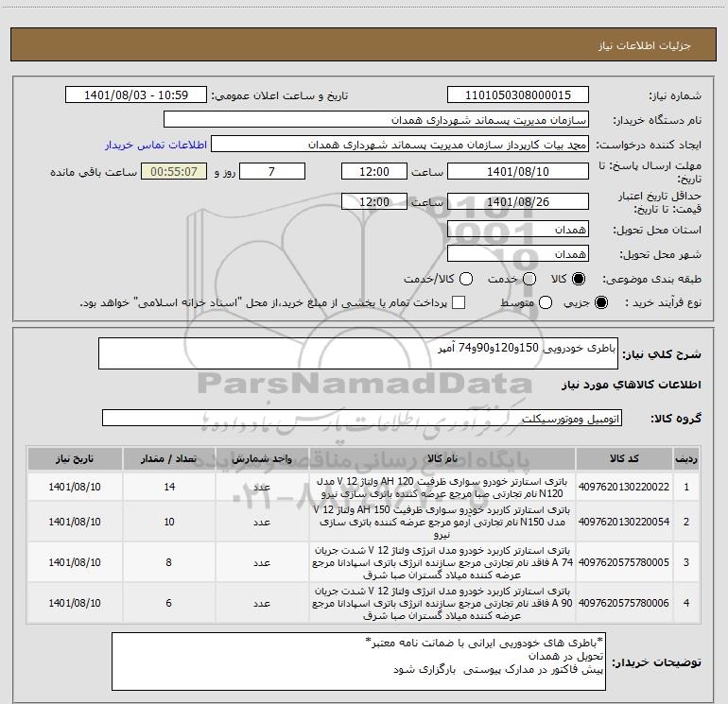Select the کالا radio button
728x704 pixels.
[x=579, y=279]
